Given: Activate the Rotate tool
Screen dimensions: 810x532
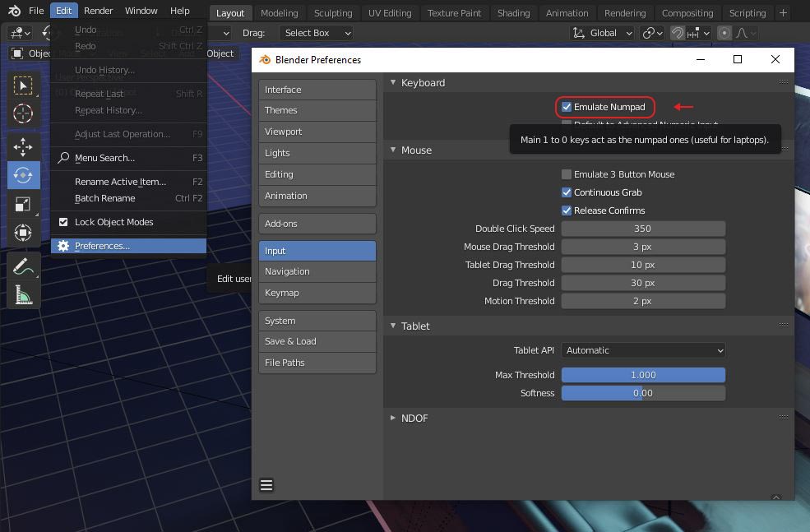Looking at the screenshot, I should click(23, 175).
